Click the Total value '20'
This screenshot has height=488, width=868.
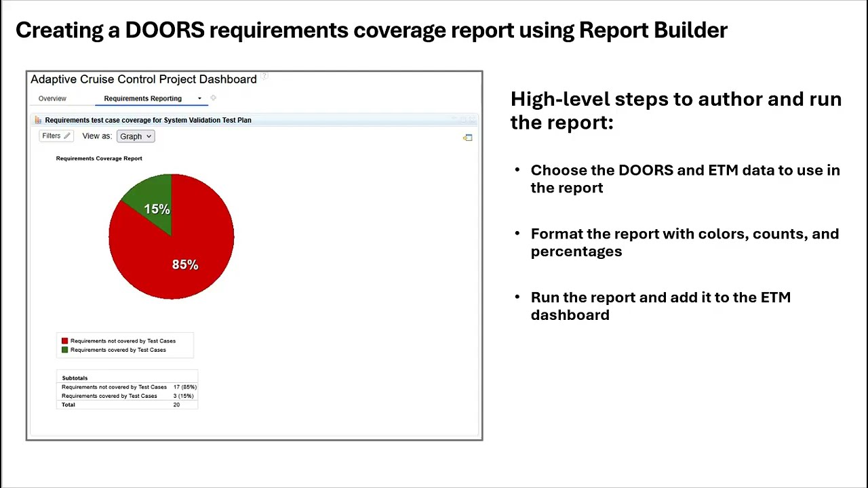pyautogui.click(x=176, y=405)
